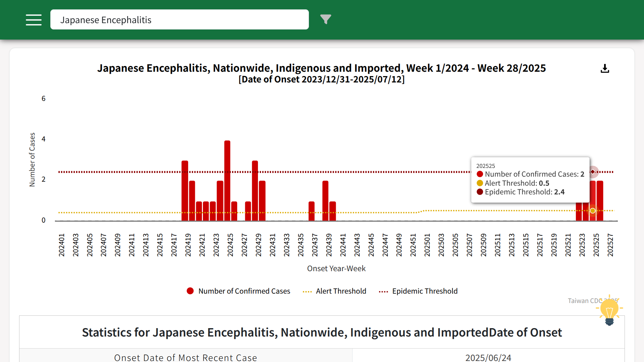644x362 pixels.
Task: Toggle Alert Threshold series in legend
Action: pos(341,291)
